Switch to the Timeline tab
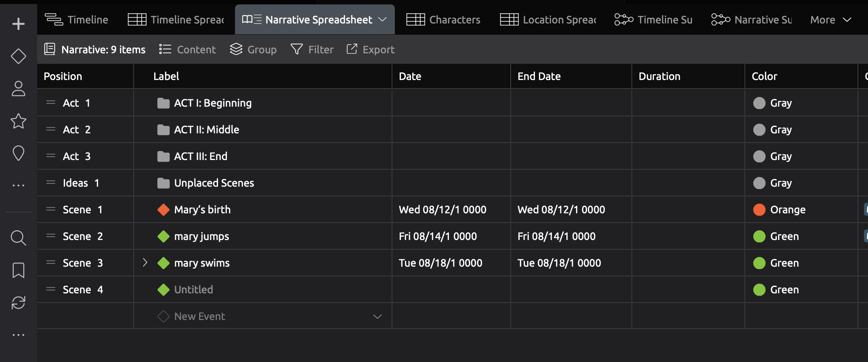The width and height of the screenshot is (868, 362). [77, 20]
